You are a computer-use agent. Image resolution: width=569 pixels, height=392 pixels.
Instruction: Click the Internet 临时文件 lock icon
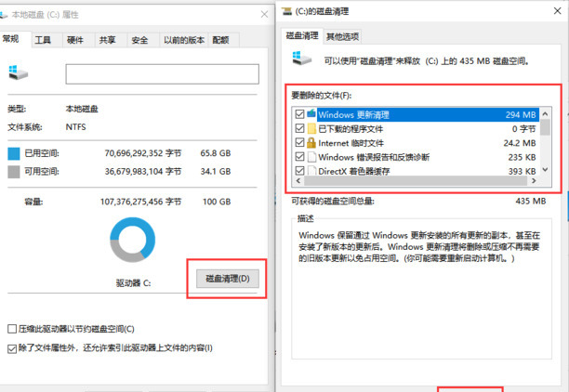pos(312,143)
